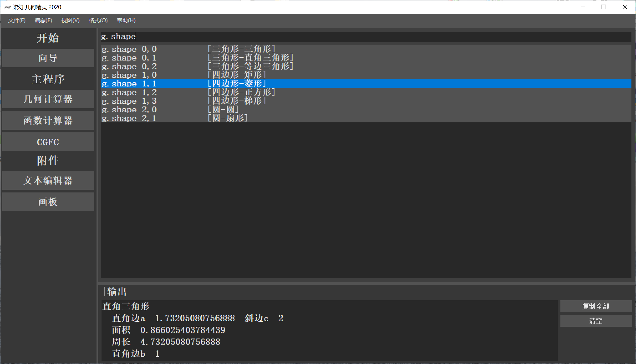Click output value 1.73205080756888 for 直角边a
Screen dimensions: 636x364
[x=195, y=318]
